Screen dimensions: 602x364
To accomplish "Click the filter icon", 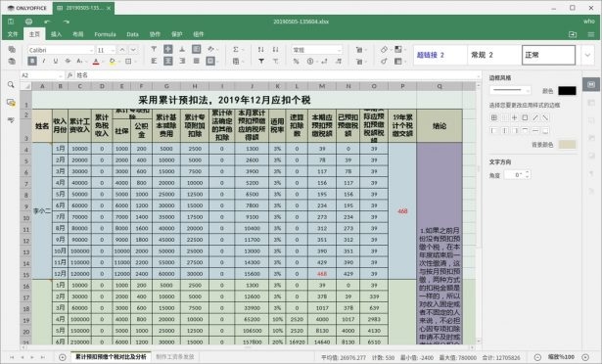I will [261, 61].
